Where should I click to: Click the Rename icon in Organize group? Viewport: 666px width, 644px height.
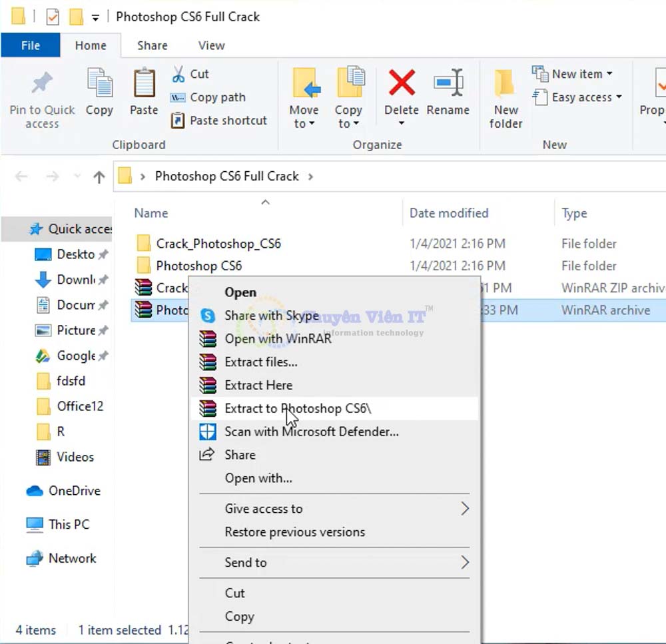pyautogui.click(x=448, y=85)
